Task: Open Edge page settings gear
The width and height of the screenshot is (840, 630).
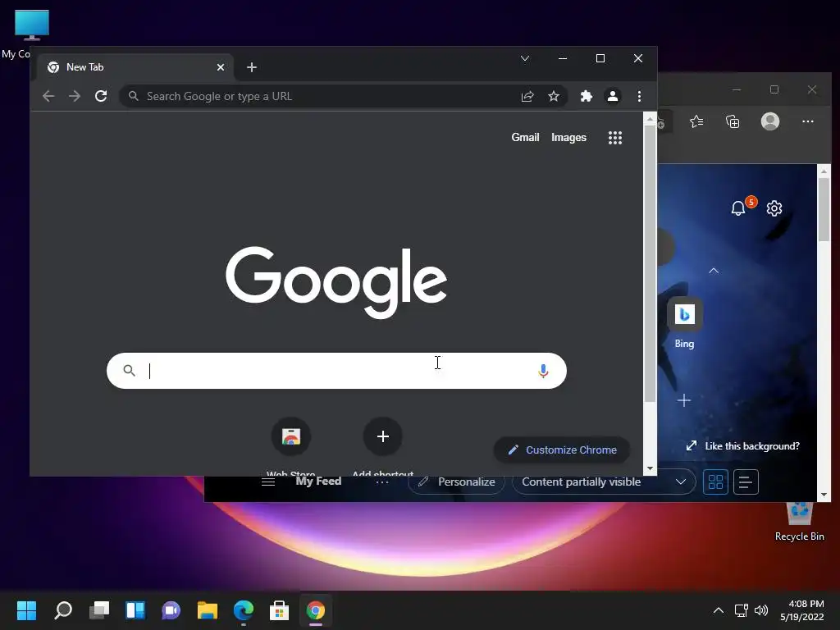Action: (774, 208)
